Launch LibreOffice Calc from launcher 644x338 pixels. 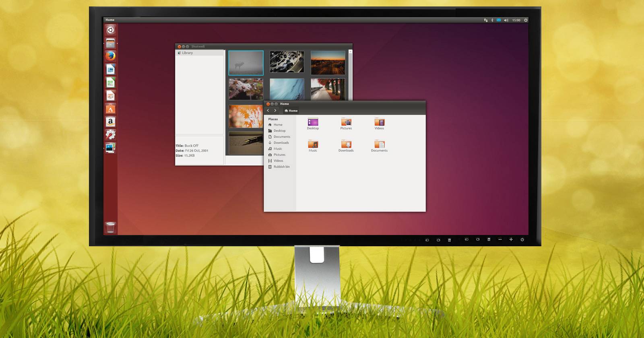[x=110, y=82]
